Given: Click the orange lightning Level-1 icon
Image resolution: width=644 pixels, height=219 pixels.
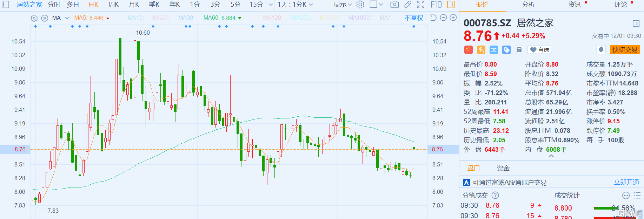Looking at the screenshot, I should 481,50.
